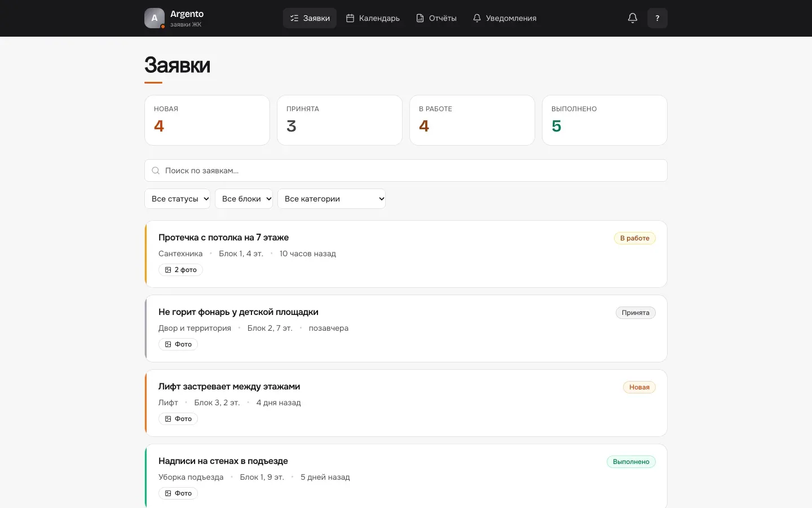This screenshot has height=508, width=812.
Task: Open the Не горит фонарь у детской площадки request
Action: pos(406,329)
